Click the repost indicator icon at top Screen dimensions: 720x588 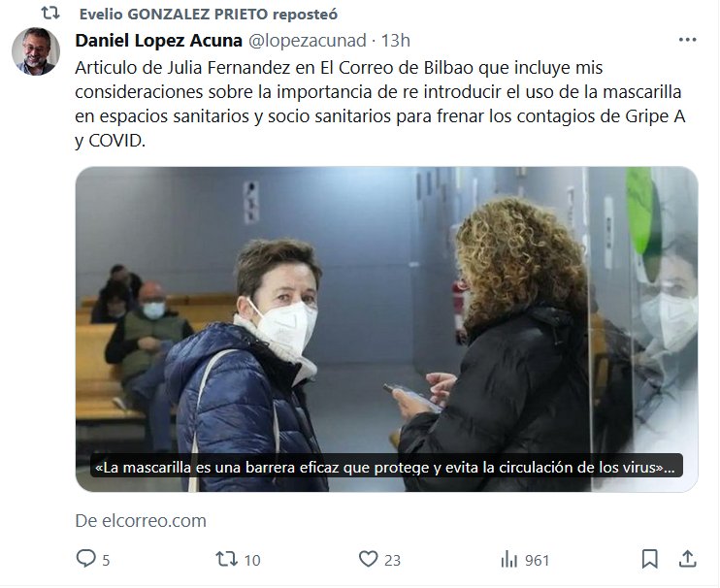(50, 13)
